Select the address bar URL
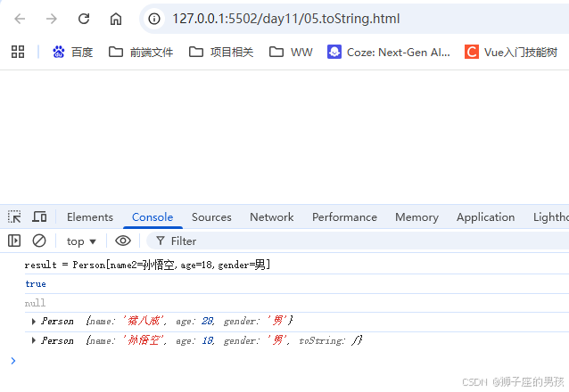The width and height of the screenshot is (569, 392). [286, 19]
